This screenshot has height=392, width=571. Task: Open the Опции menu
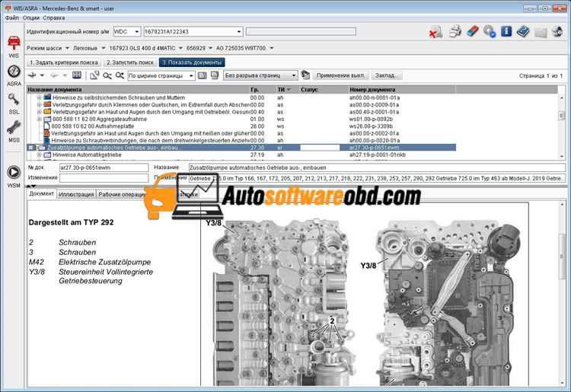pos(30,18)
